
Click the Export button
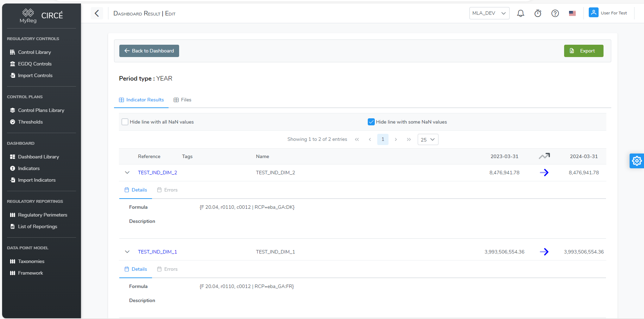pos(583,51)
